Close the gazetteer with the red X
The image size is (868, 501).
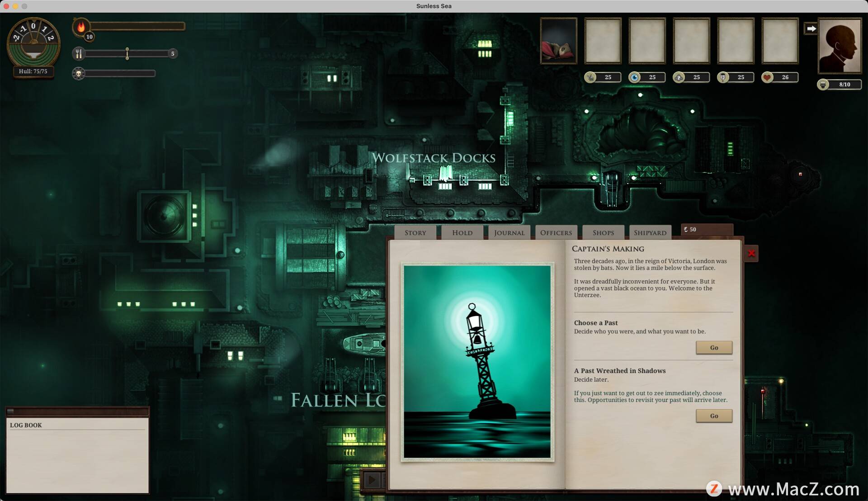[751, 253]
